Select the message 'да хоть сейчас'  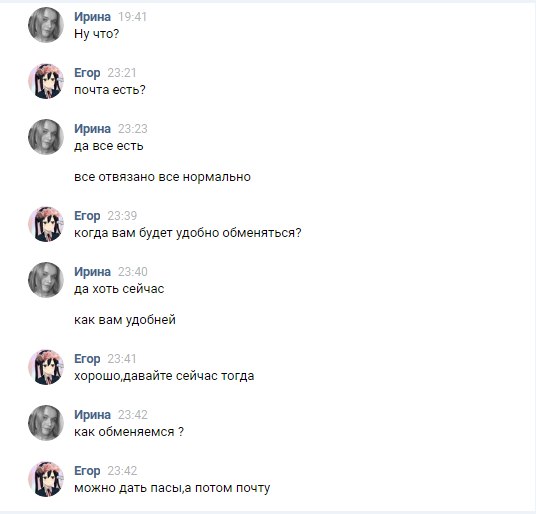[x=119, y=289]
